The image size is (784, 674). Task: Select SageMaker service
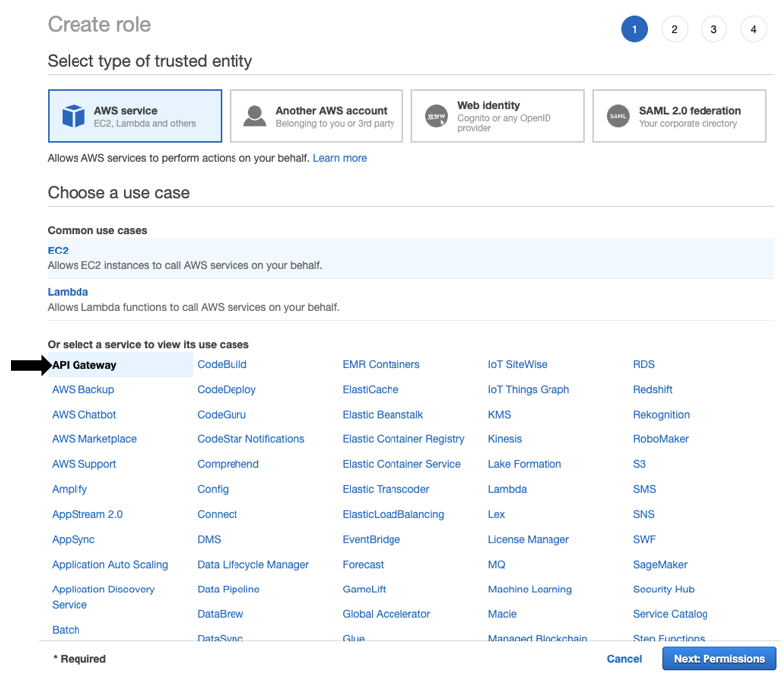coord(660,565)
